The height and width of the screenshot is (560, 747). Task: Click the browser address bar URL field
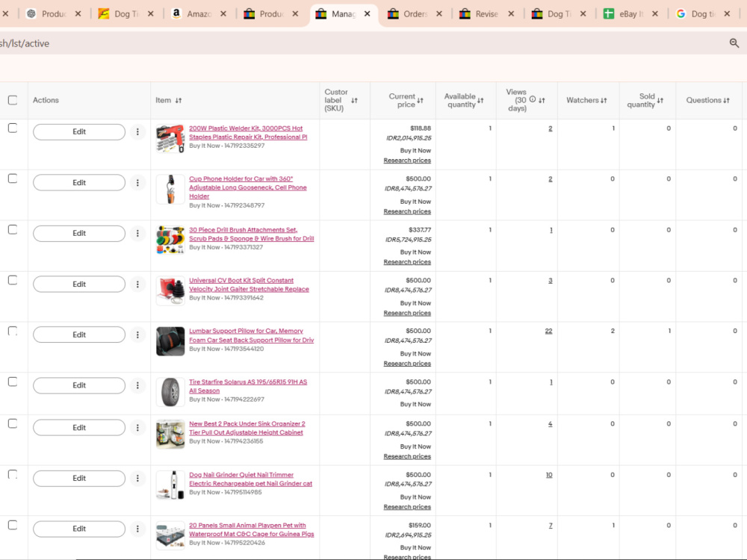pos(362,43)
